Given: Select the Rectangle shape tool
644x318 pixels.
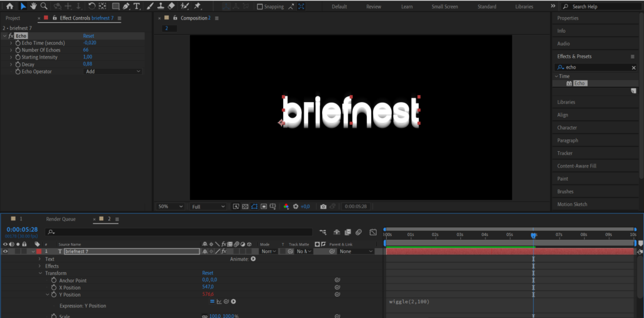Looking at the screenshot, I should pyautogui.click(x=116, y=6).
